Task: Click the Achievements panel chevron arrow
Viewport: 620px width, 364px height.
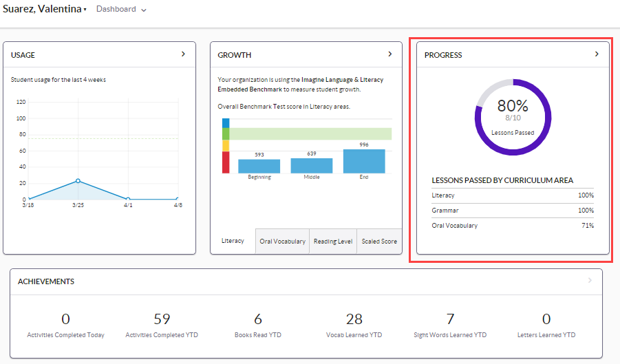Action: (590, 281)
